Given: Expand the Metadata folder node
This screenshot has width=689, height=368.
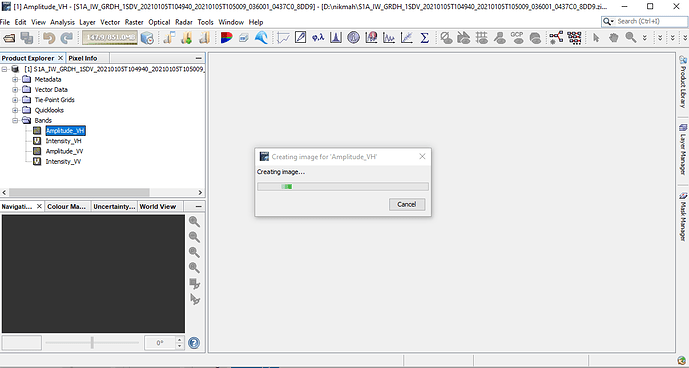Looking at the screenshot, I should [15, 80].
